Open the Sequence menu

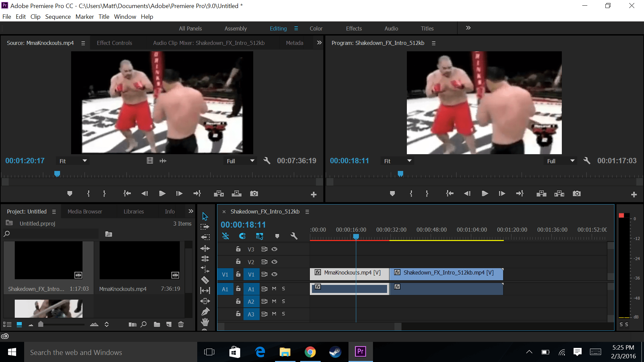tap(58, 17)
